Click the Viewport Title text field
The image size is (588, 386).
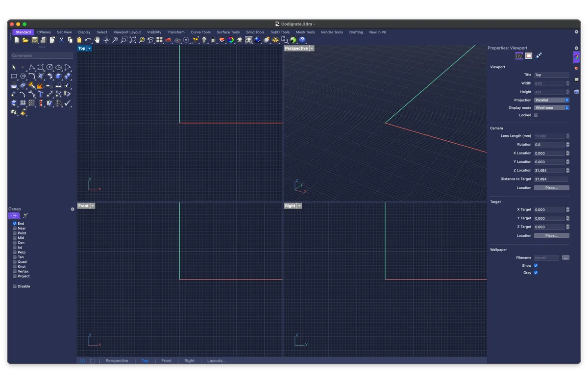(x=552, y=75)
